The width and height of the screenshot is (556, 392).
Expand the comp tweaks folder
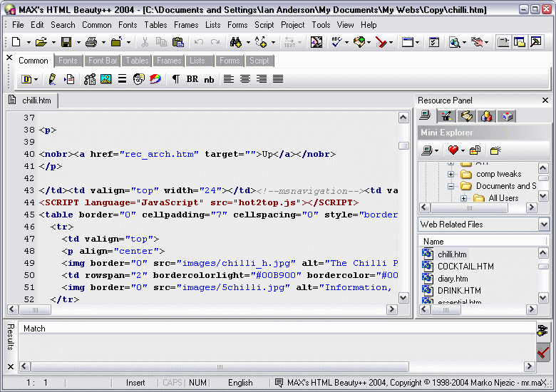click(451, 174)
